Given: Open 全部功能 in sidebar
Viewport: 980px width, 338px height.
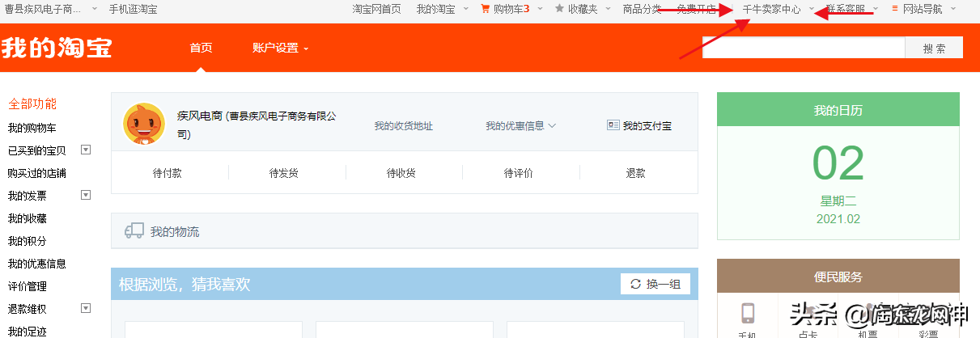Looking at the screenshot, I should tap(32, 104).
